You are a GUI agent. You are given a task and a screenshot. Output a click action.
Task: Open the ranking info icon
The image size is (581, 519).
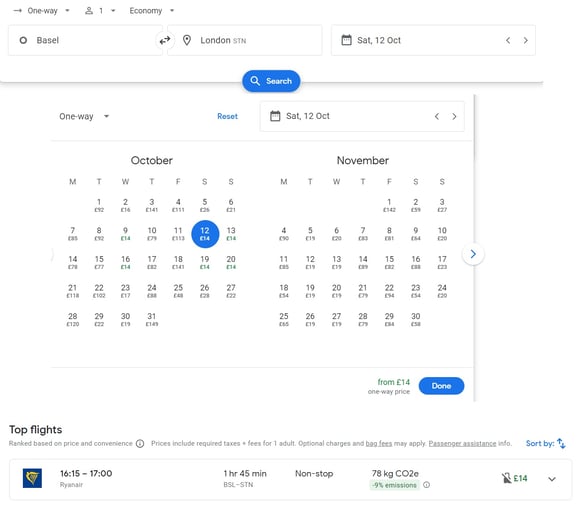coord(140,443)
